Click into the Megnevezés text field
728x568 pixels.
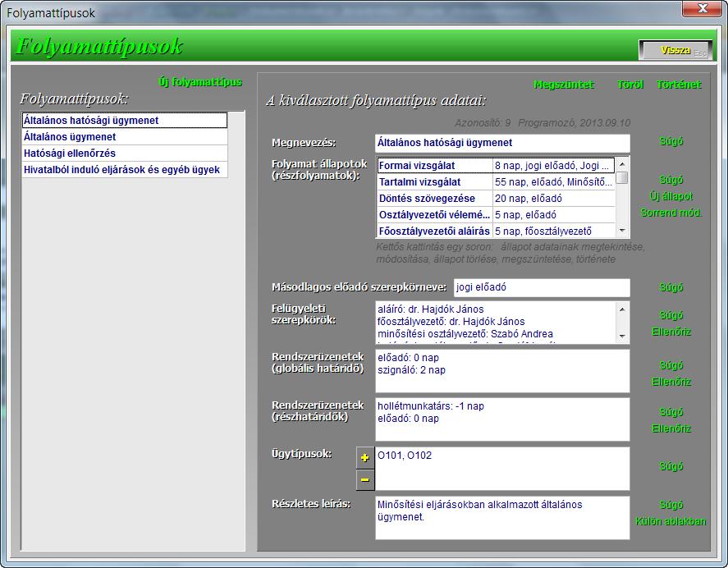pos(501,143)
